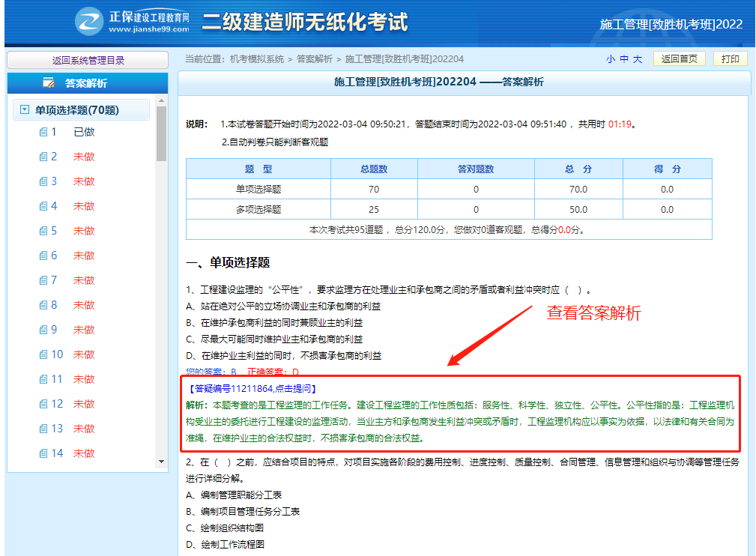Set font size to 中

click(x=624, y=59)
